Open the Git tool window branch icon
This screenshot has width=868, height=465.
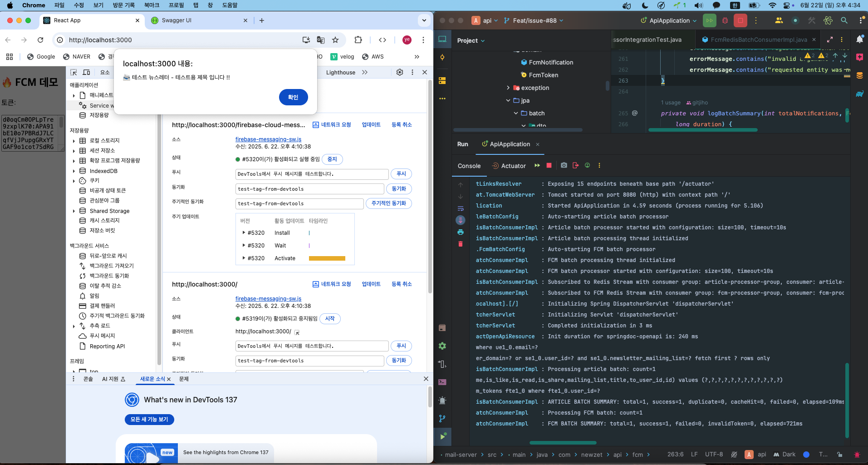pos(442,418)
